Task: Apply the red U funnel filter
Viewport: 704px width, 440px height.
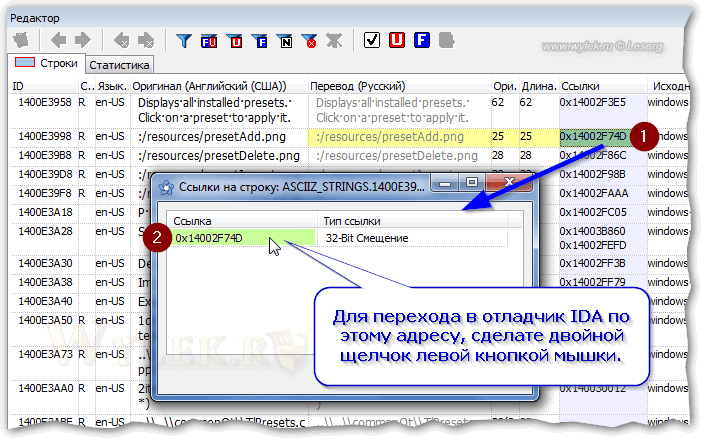Action: pyautogui.click(x=234, y=41)
